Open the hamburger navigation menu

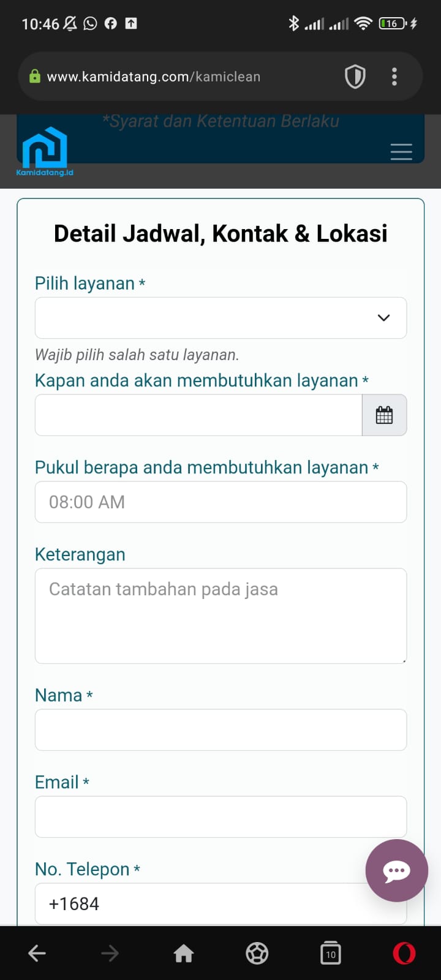point(401,151)
